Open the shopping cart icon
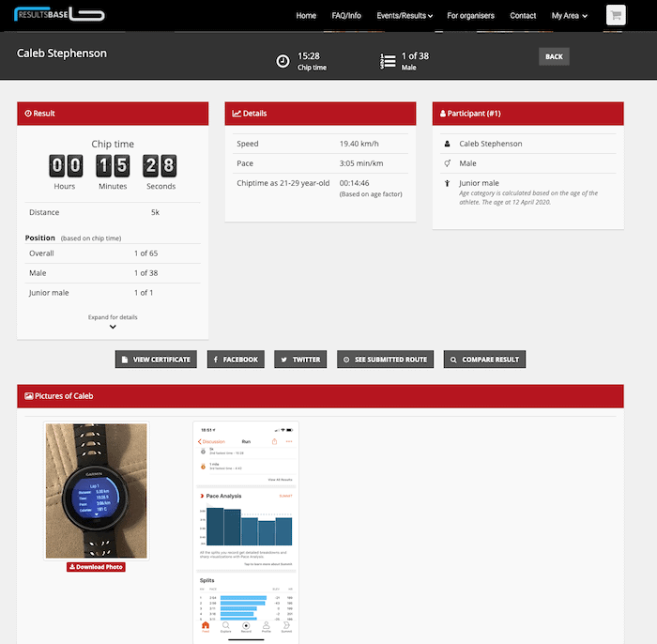The height and width of the screenshot is (644, 657). click(616, 16)
